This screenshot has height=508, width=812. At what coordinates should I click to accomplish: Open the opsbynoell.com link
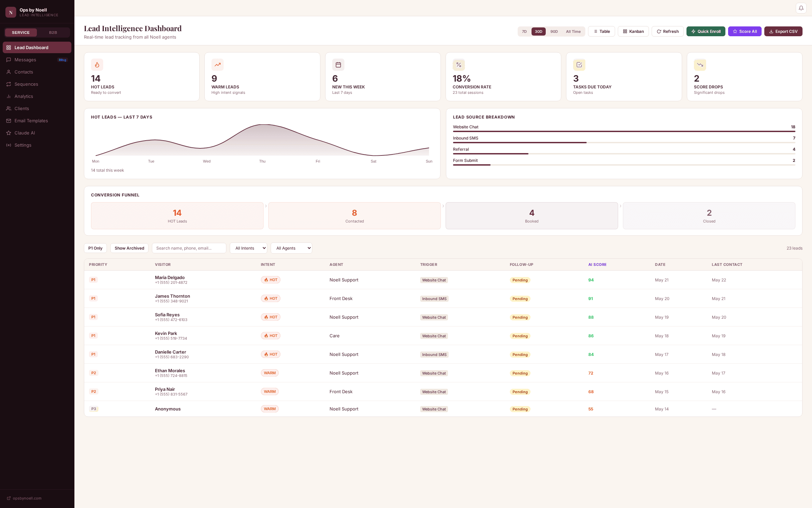(x=27, y=498)
